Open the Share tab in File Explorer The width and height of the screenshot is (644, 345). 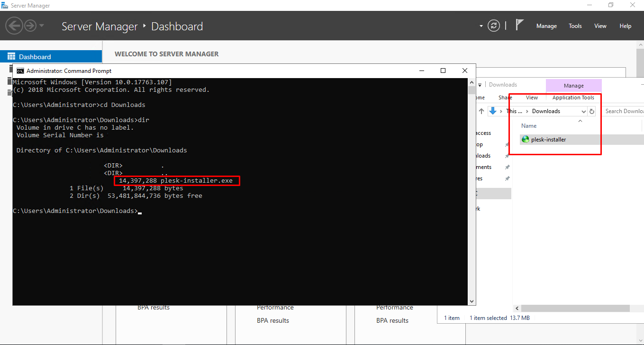(x=505, y=97)
